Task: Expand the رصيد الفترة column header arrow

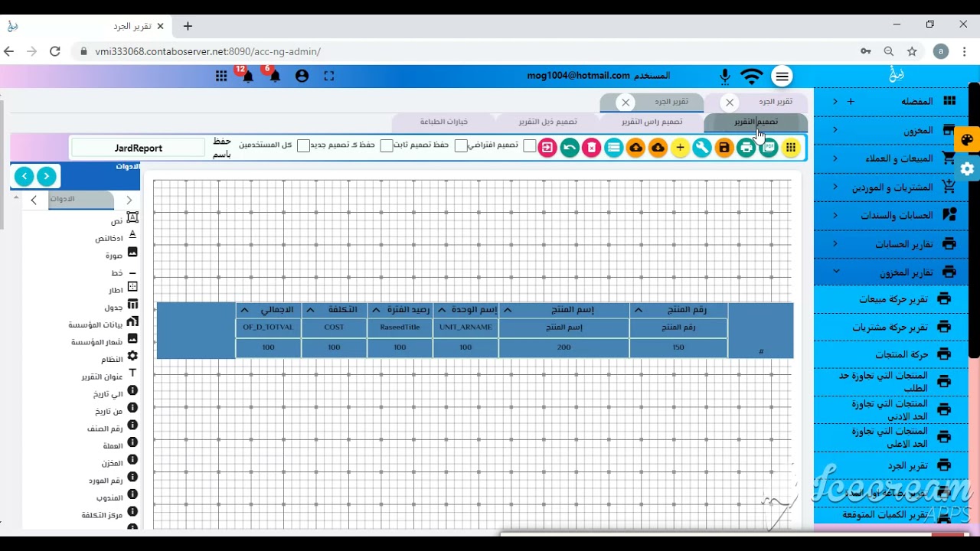Action: click(x=376, y=310)
